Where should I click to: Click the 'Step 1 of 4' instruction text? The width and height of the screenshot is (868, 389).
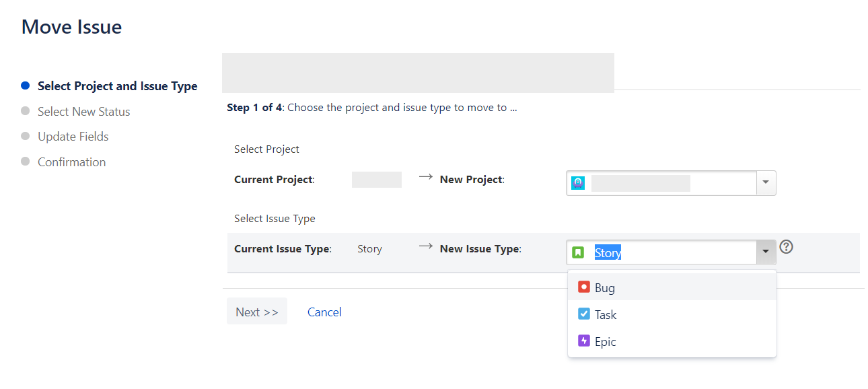(x=372, y=108)
